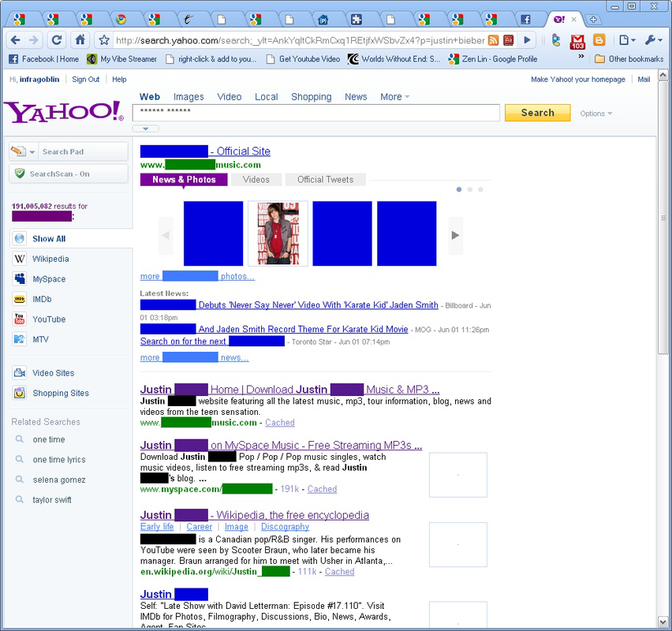Switch to the Video search tab
Screen dimensions: 672x631
click(230, 97)
